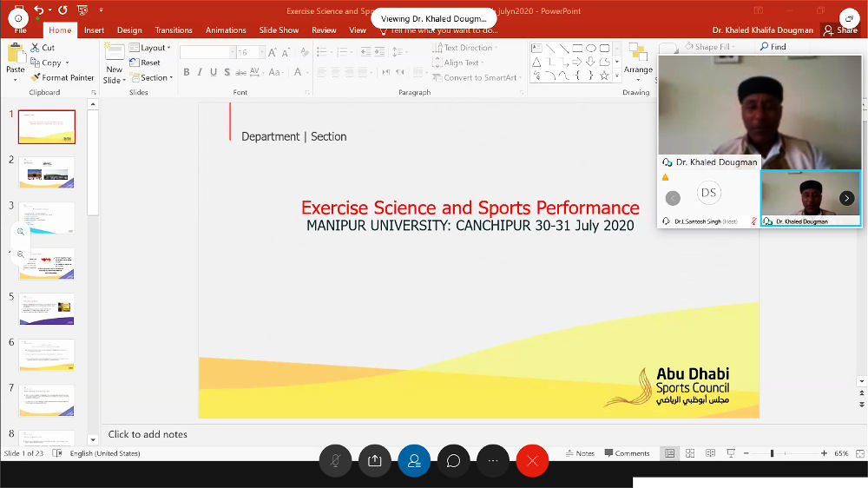Toggle text Shadow formatting
The image size is (868, 488).
(227, 72)
